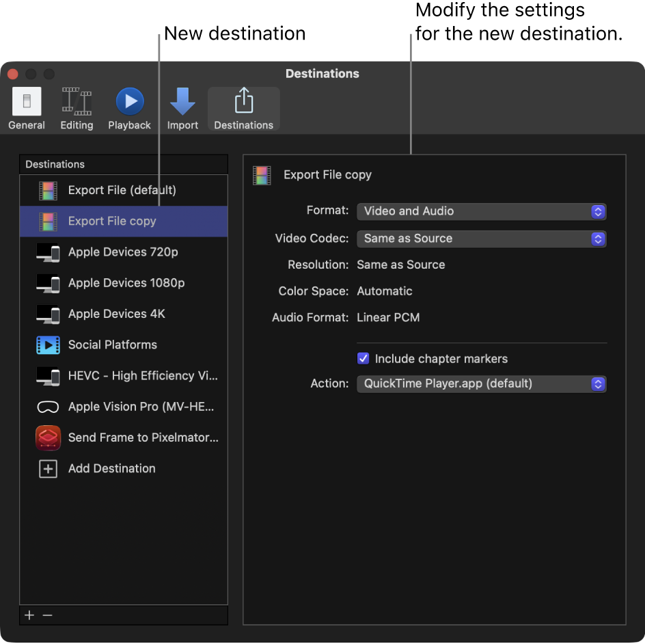Click the HEVC High Efficiency device icon
This screenshot has height=644, width=645.
48,376
